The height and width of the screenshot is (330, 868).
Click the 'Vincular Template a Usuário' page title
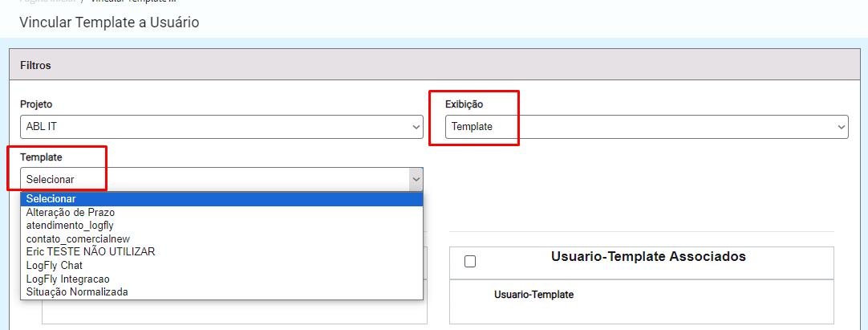(109, 22)
